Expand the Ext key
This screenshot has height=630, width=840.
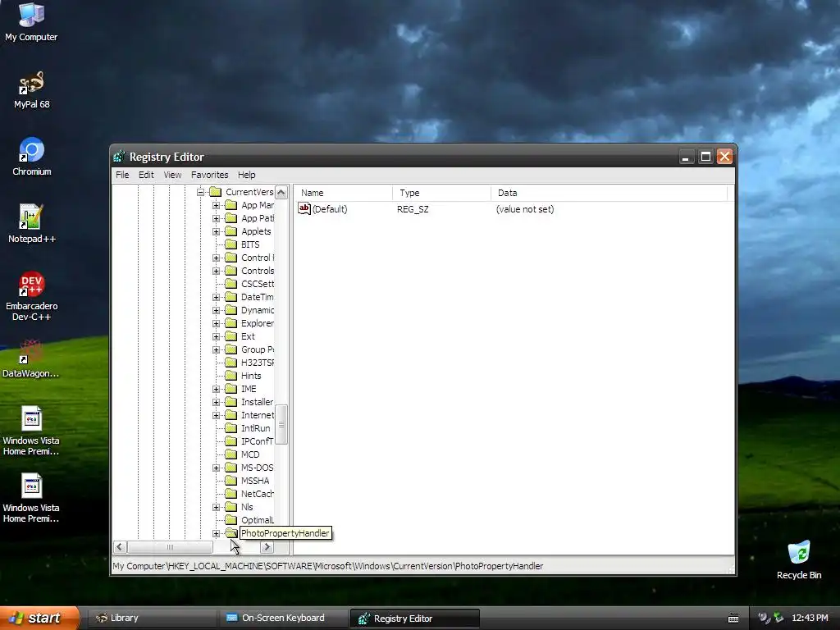[216, 336]
